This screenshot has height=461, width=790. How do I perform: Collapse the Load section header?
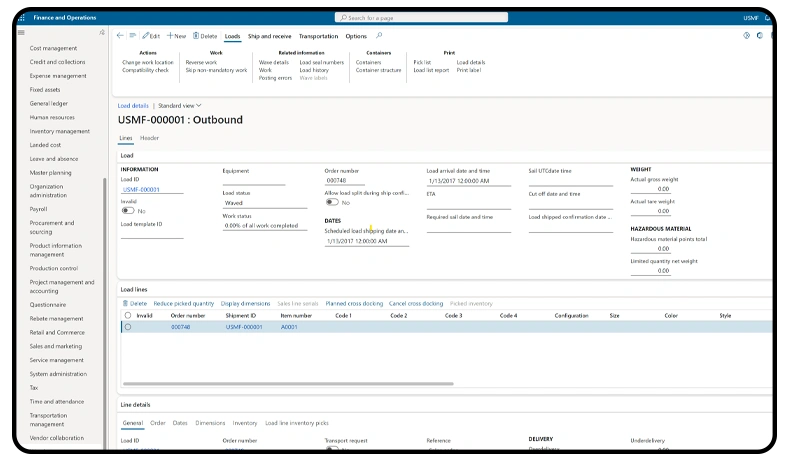coord(127,156)
